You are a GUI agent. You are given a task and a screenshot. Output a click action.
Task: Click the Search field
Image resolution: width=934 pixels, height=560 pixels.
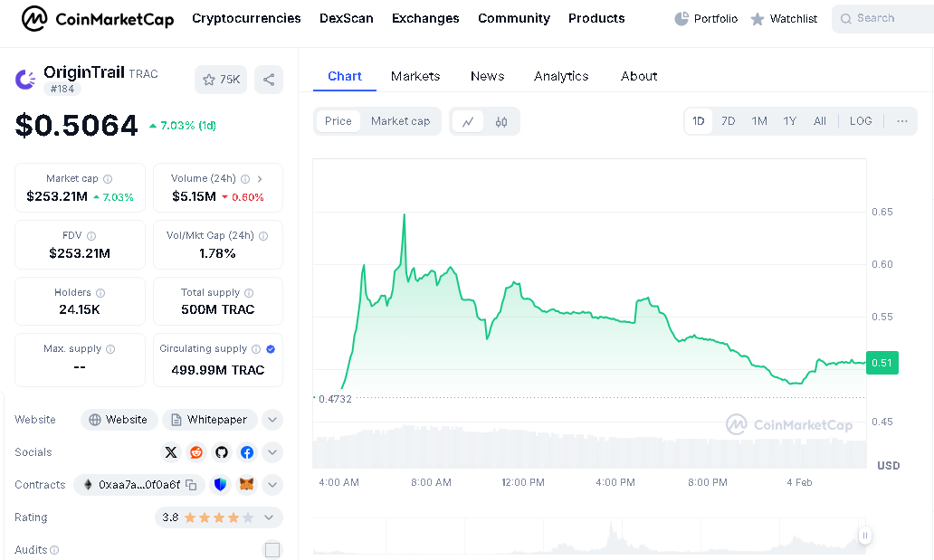pos(882,19)
